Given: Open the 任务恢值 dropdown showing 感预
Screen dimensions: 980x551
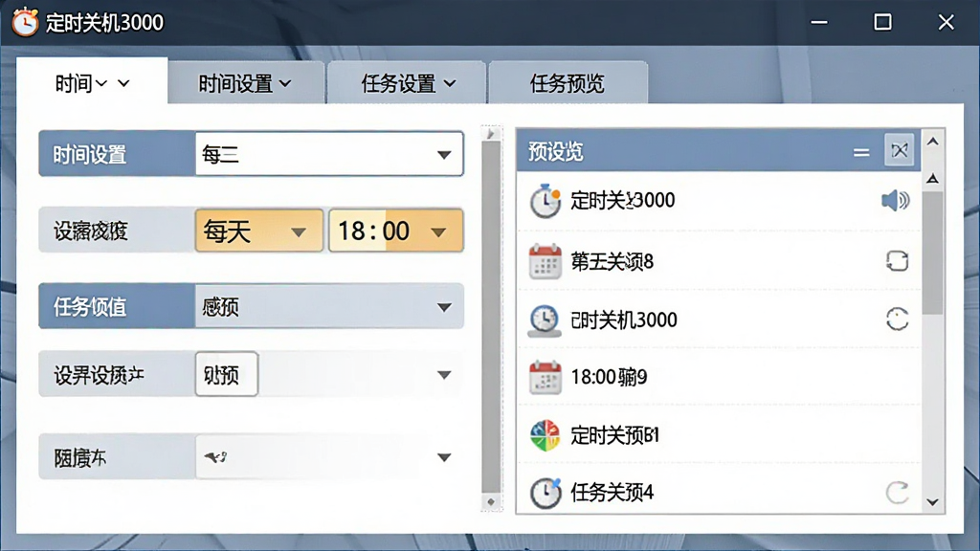Looking at the screenshot, I should 329,307.
